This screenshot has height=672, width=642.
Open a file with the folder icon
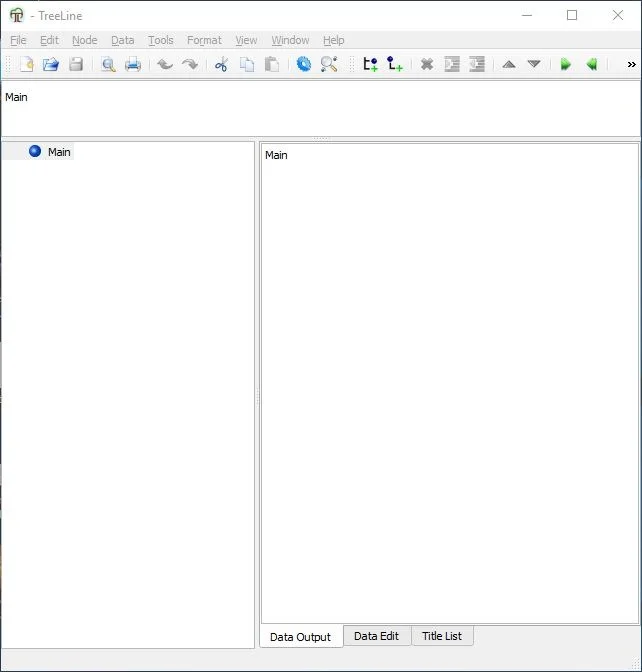click(51, 64)
